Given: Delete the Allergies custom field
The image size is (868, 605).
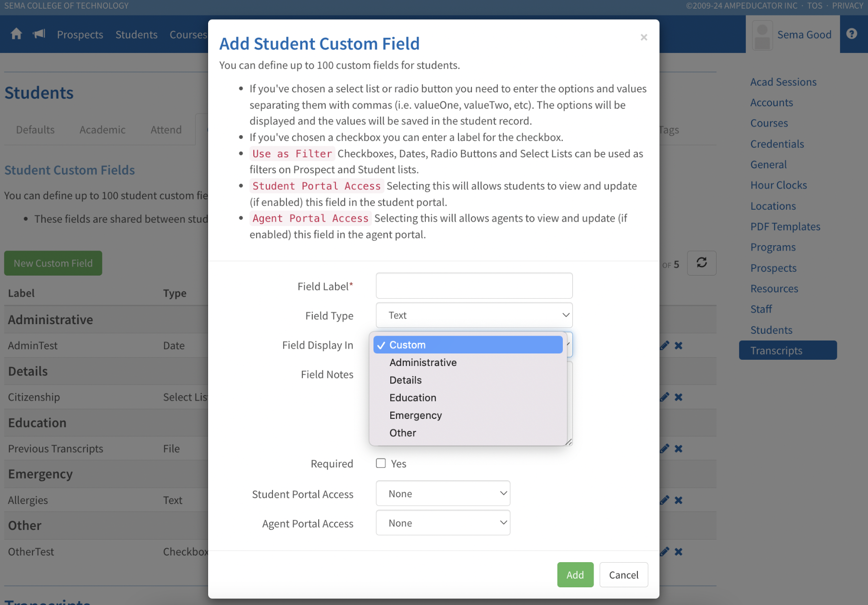Looking at the screenshot, I should point(679,500).
